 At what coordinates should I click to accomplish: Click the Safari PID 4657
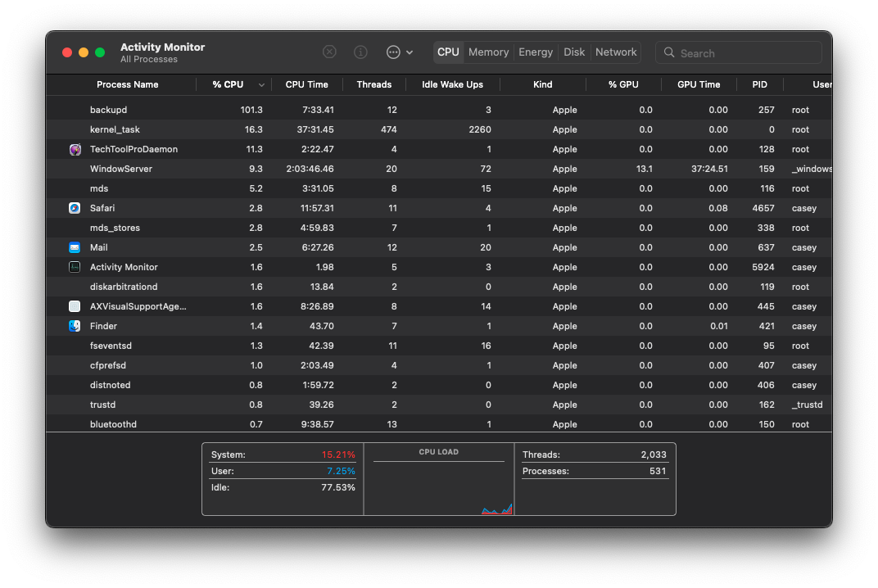pos(763,208)
